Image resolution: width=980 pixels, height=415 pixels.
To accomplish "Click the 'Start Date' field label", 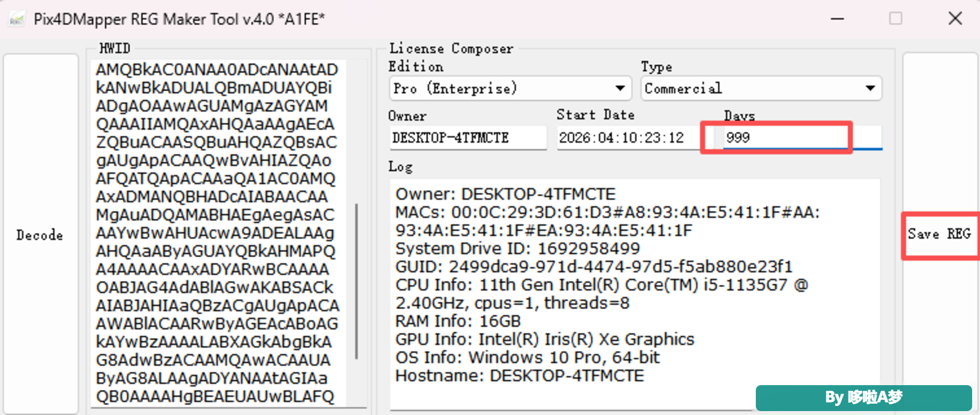I will 595,115.
